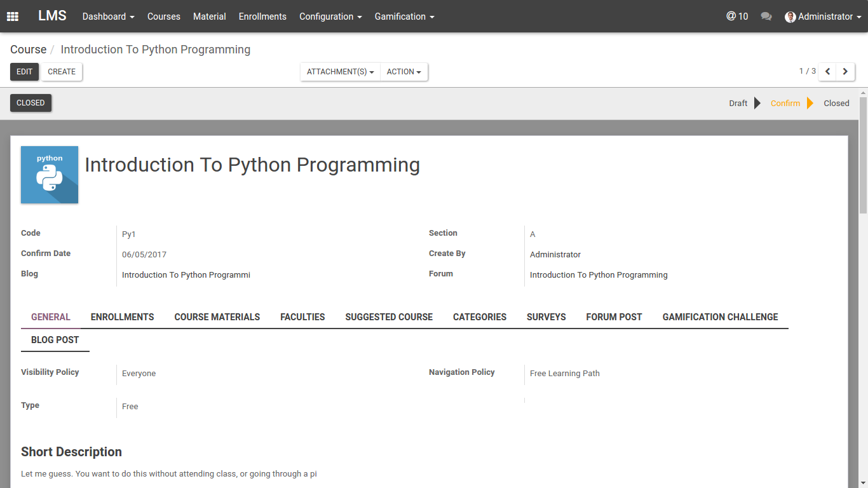Open the Action dropdown button
The width and height of the screenshot is (868, 488).
click(x=403, y=72)
